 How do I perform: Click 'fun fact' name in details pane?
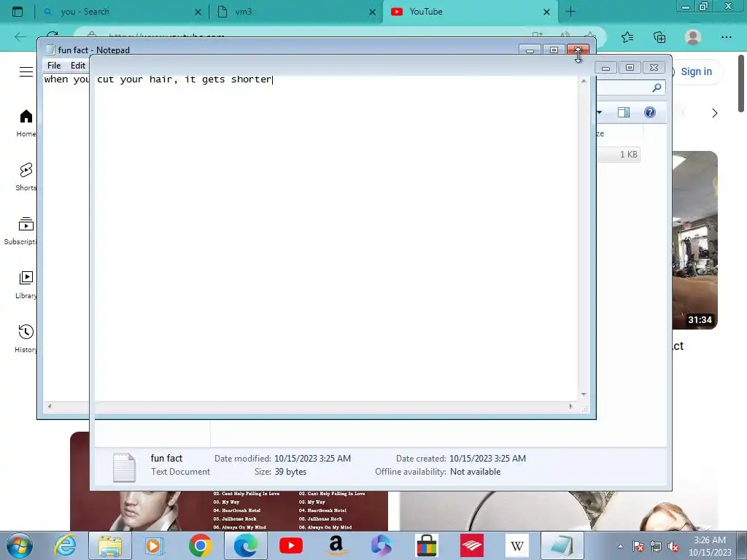tap(166, 458)
